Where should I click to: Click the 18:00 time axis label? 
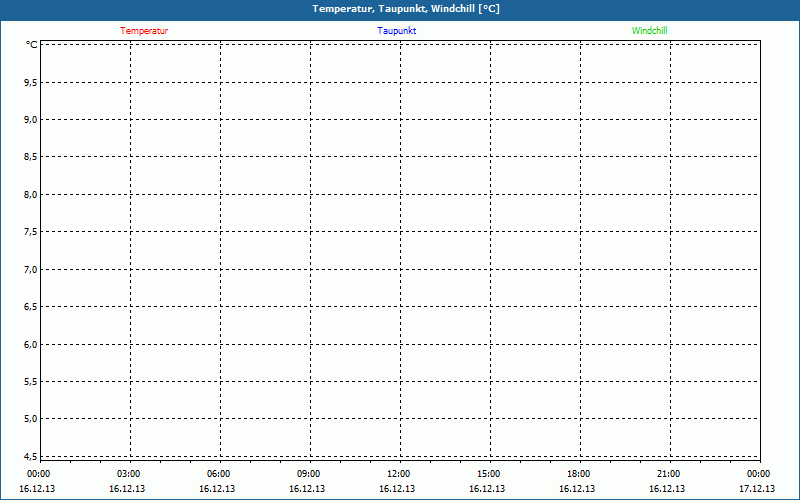click(579, 474)
